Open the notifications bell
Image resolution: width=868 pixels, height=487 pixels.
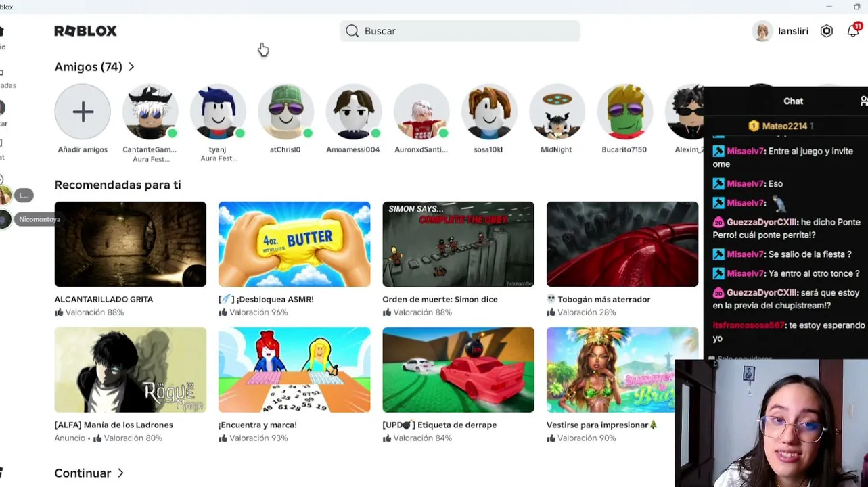click(853, 31)
